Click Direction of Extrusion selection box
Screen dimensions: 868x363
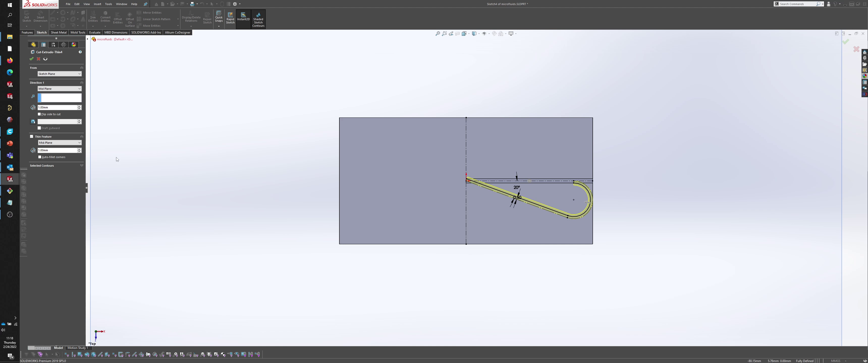[59, 98]
